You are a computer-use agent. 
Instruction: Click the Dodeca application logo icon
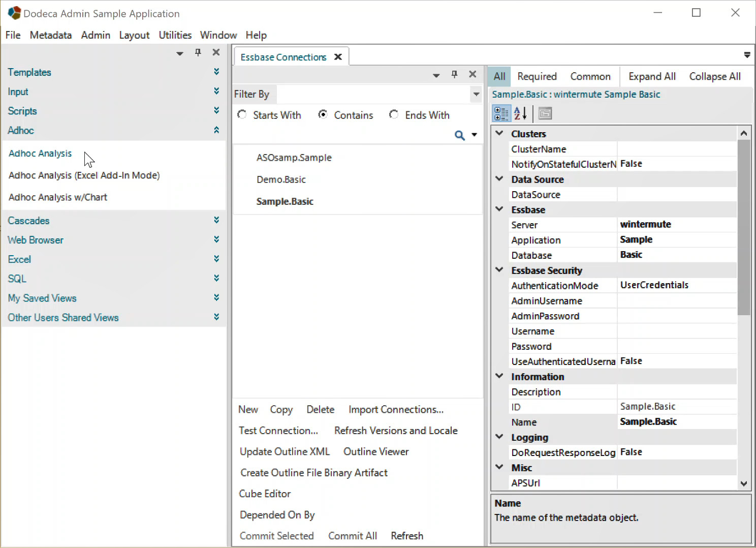tap(14, 13)
